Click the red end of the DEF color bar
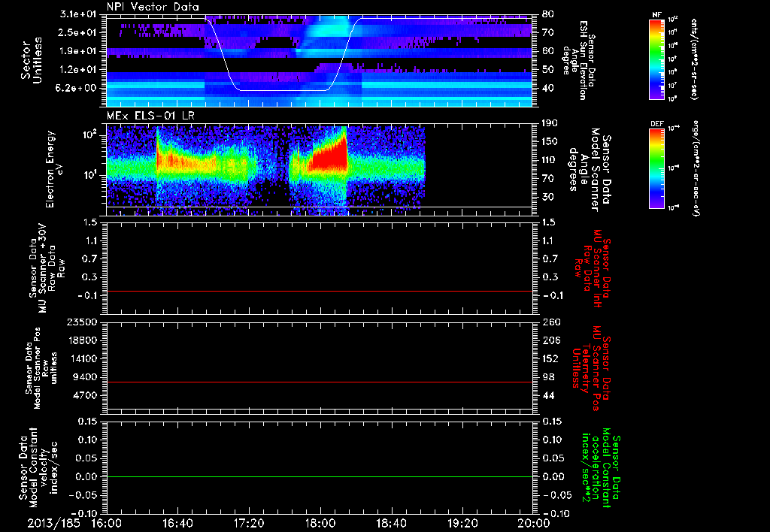This screenshot has height=532, width=770. [657, 132]
